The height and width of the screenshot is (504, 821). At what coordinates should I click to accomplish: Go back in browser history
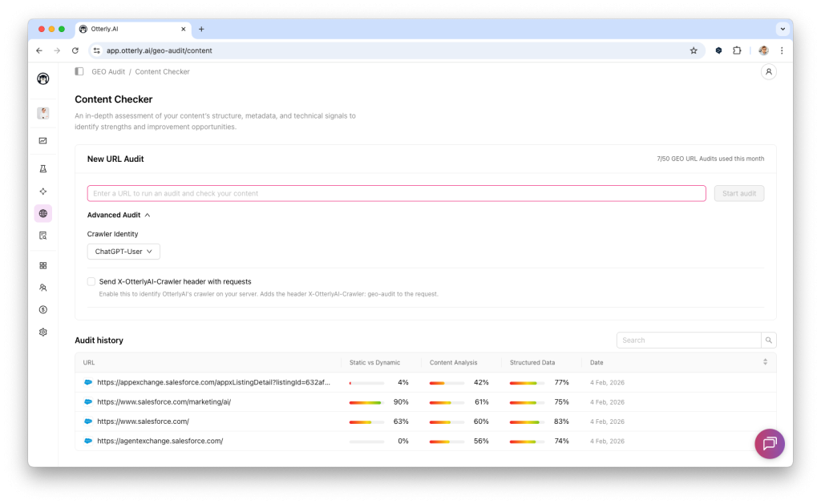(39, 50)
